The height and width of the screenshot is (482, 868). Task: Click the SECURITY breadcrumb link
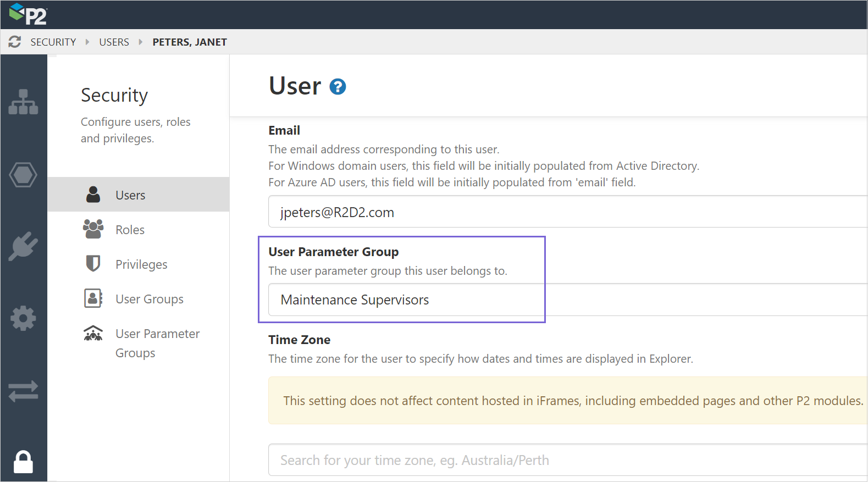(53, 42)
